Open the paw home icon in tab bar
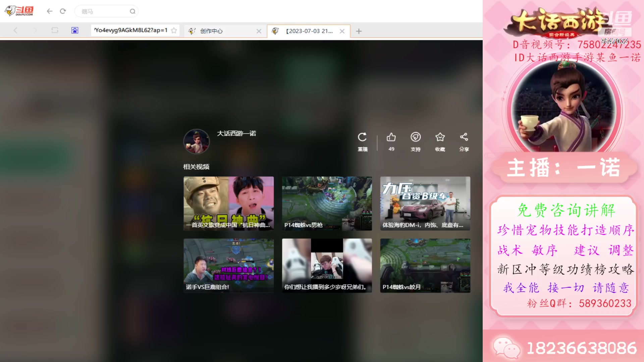Image resolution: width=644 pixels, height=362 pixels. coord(75,31)
